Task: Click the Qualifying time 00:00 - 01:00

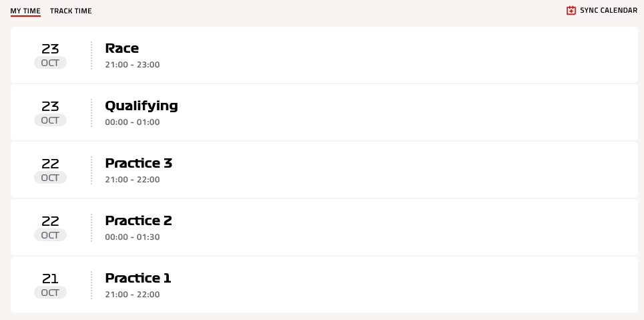Action: point(132,122)
